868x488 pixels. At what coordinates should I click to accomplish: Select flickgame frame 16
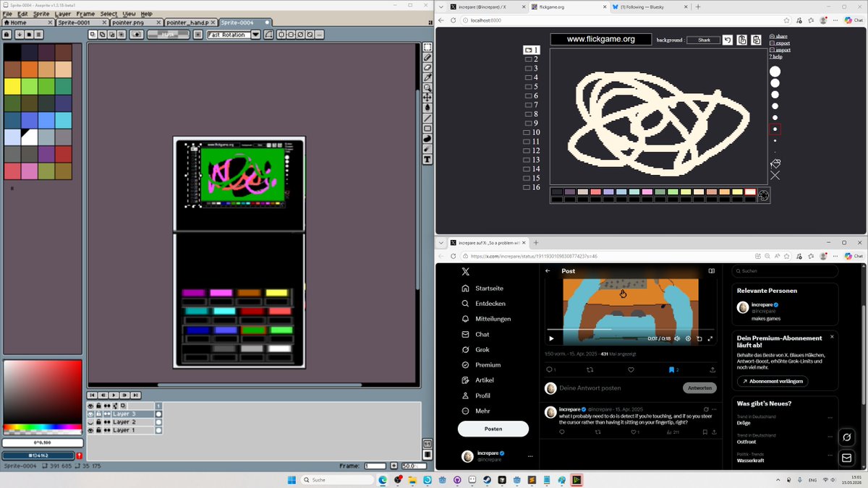[x=532, y=187]
